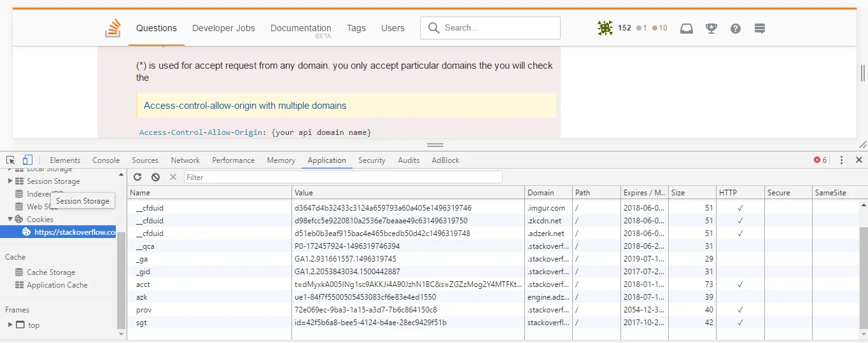Toggle the device toolbar
Screen dimensions: 868x343
27,160
